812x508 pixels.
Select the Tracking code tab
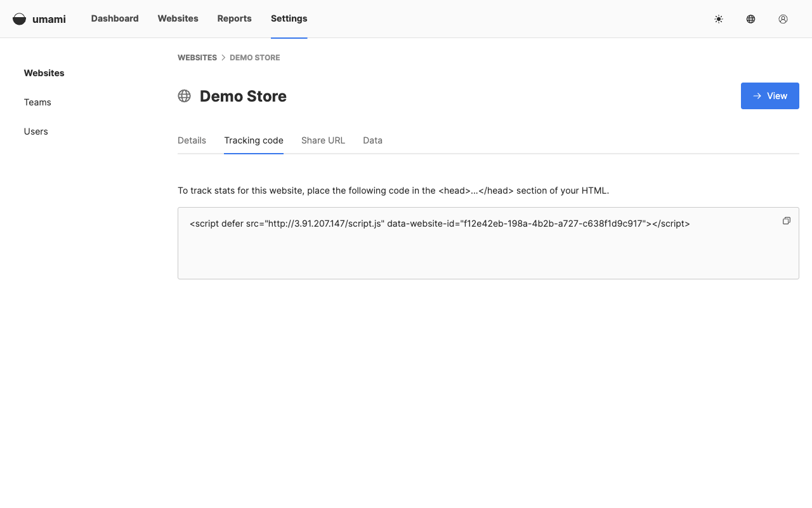pyautogui.click(x=254, y=140)
